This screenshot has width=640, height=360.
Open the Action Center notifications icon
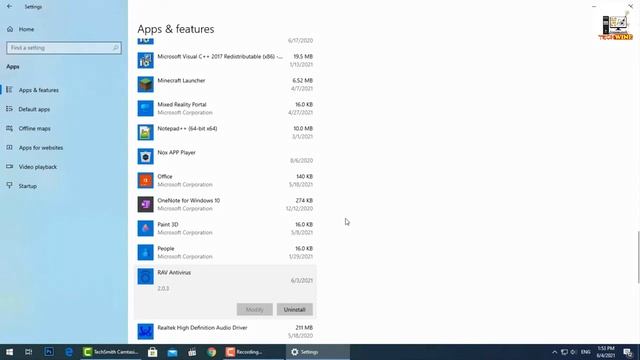pos(628,352)
